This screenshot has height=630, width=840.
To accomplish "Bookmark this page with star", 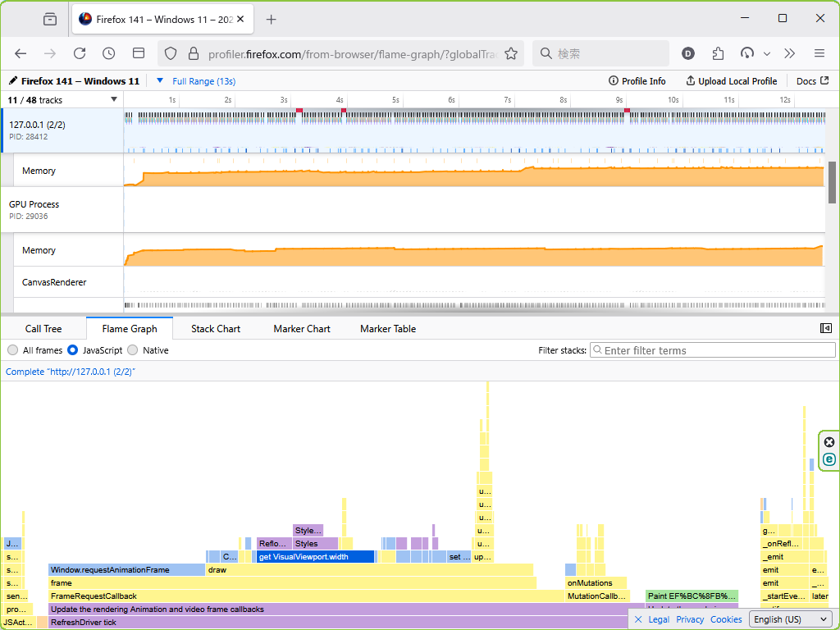I will click(511, 53).
